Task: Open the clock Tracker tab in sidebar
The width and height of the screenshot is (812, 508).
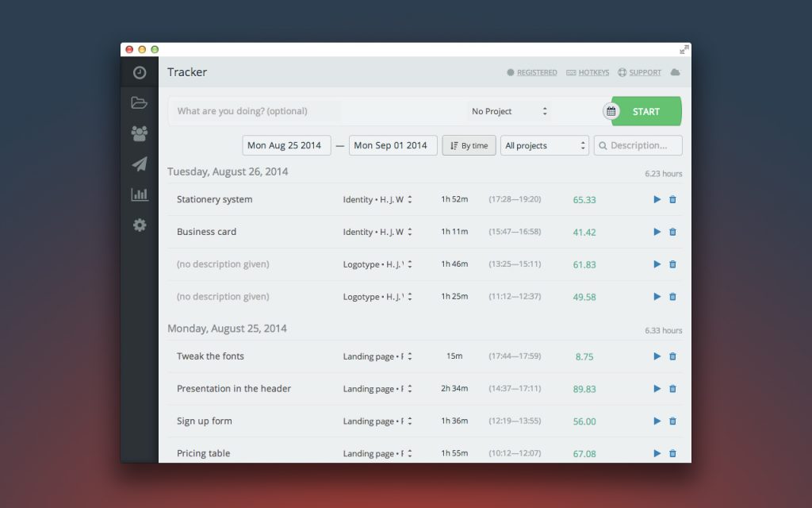Action: 140,72
